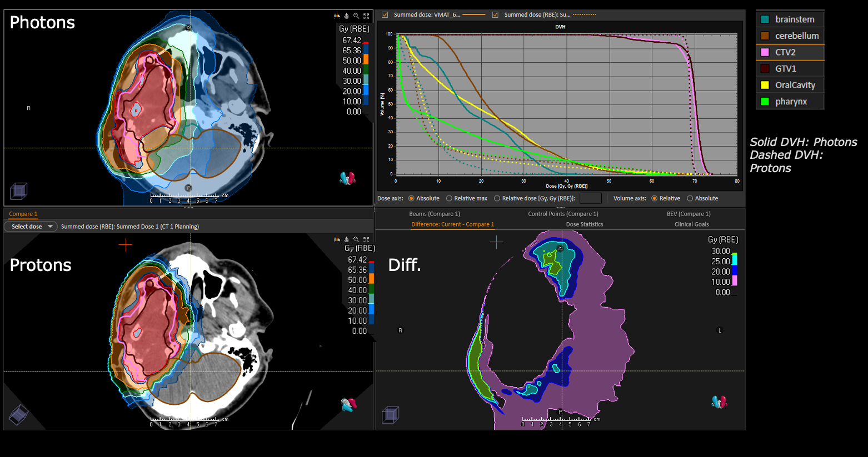Maximize the Protons view with the fullscreen icon
Screen dimensions: 868x457
(366, 239)
